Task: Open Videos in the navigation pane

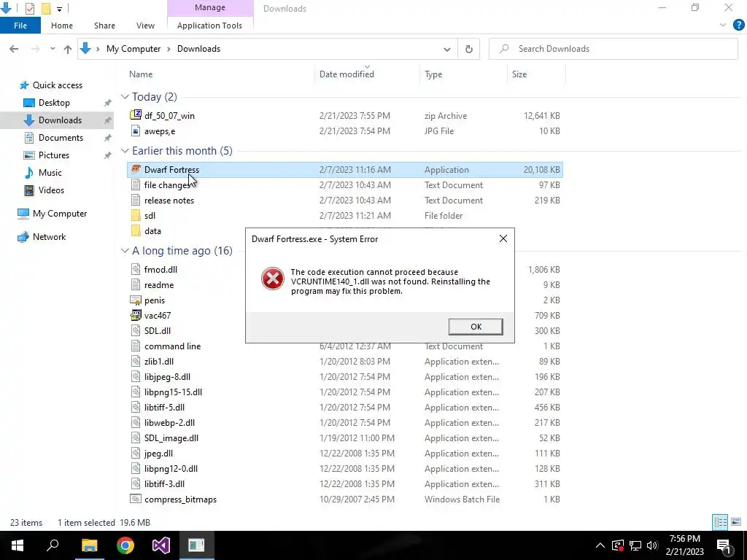Action: pyautogui.click(x=51, y=190)
